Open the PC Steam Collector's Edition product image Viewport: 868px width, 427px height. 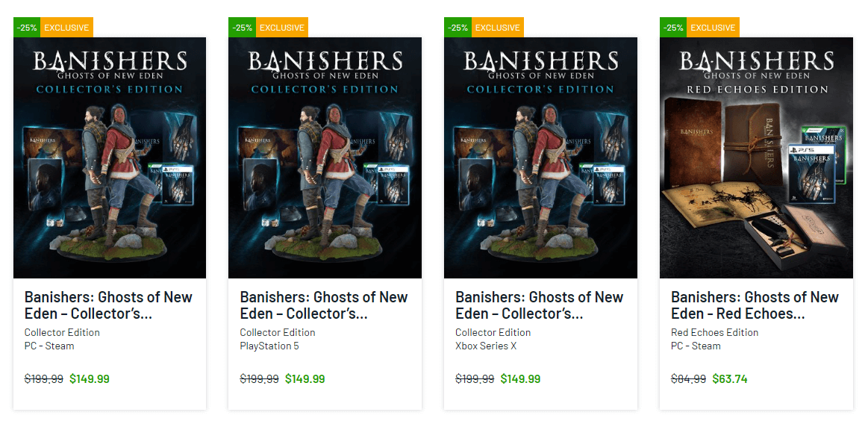[x=110, y=158]
